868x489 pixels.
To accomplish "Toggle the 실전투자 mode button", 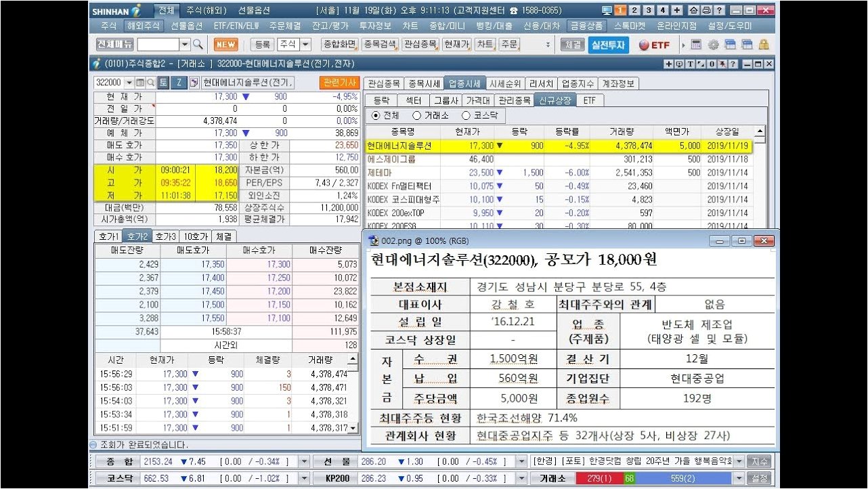I will coord(607,45).
